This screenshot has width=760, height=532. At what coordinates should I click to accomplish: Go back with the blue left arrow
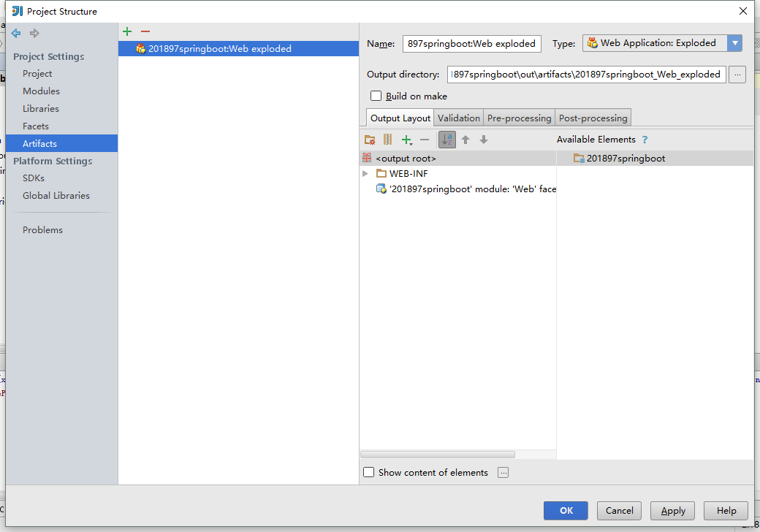tap(16, 33)
